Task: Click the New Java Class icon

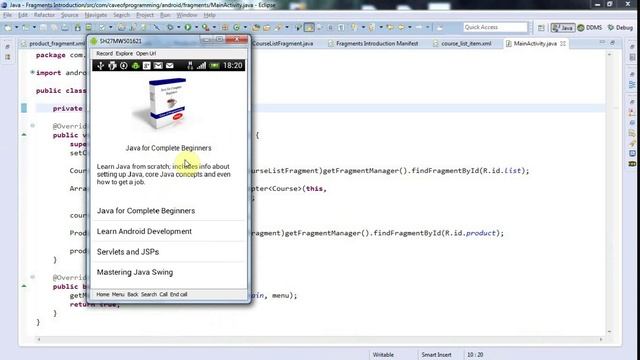Action: pos(236,27)
